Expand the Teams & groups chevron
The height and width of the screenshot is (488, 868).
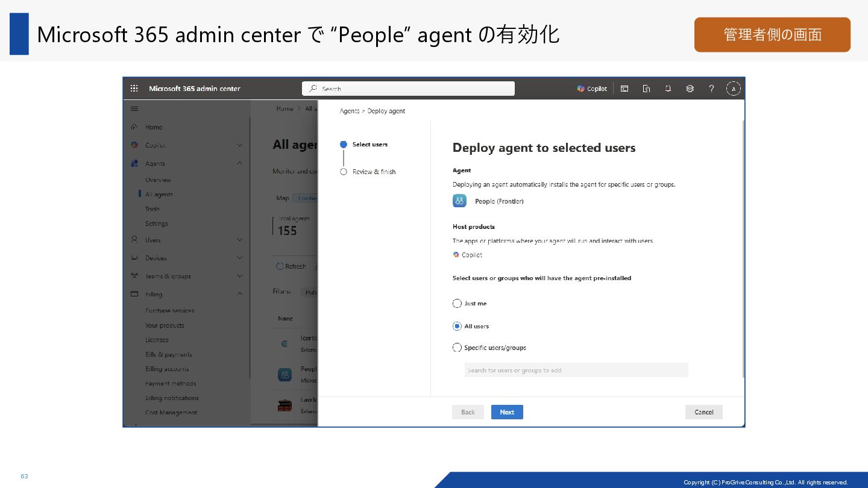240,276
